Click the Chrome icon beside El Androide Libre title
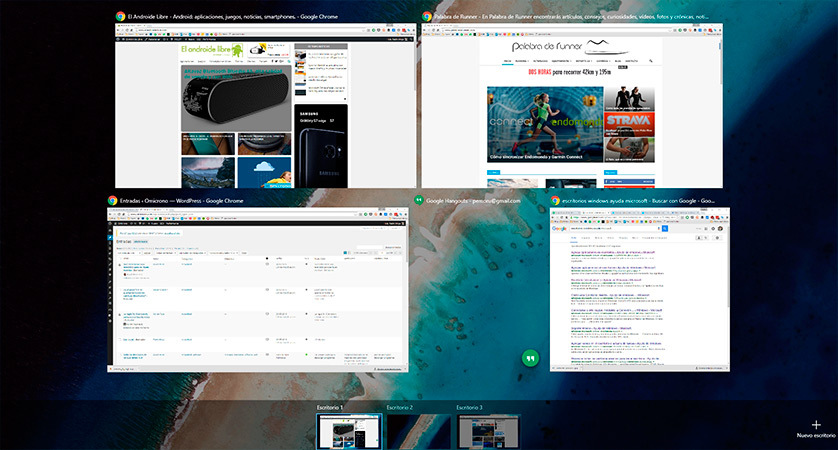The image size is (838, 450). tap(120, 17)
